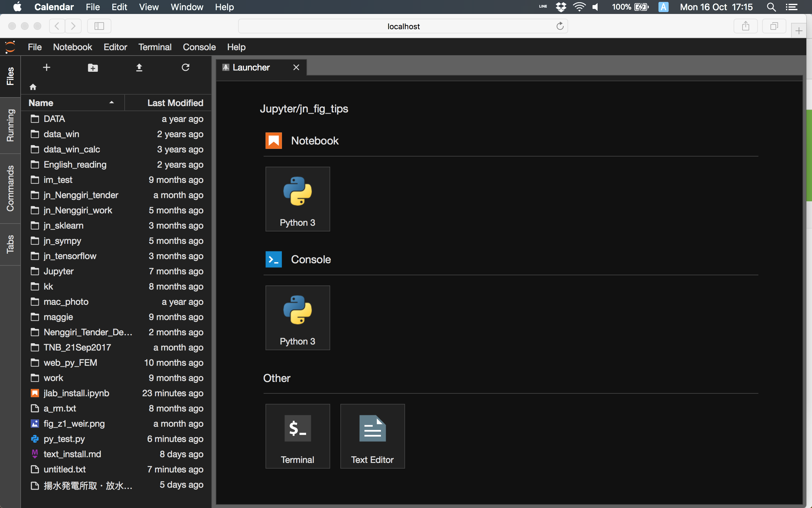Screen dimensions: 812x508
Task: Open the Commands side panel
Action: click(10, 189)
